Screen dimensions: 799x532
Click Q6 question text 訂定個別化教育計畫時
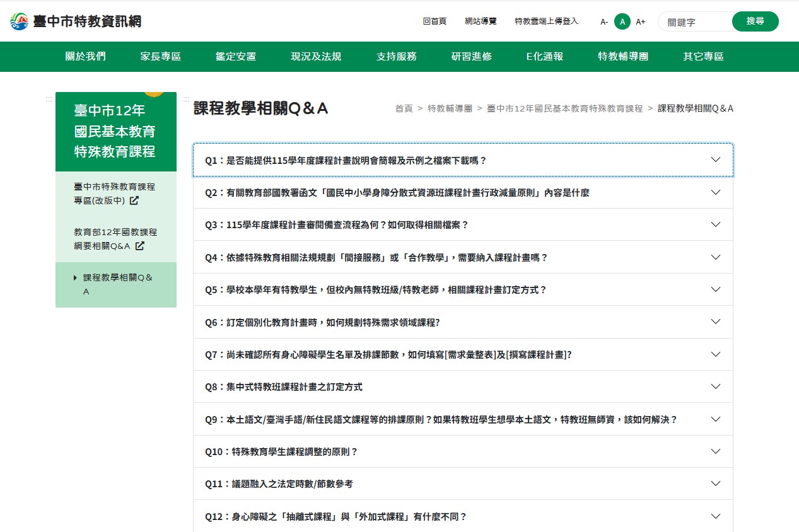(322, 322)
